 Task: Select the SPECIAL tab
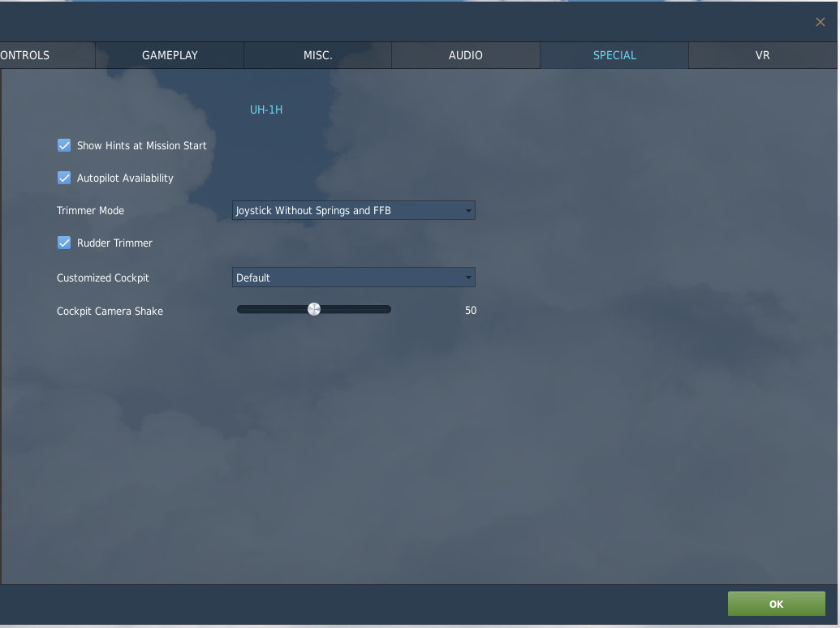click(614, 55)
